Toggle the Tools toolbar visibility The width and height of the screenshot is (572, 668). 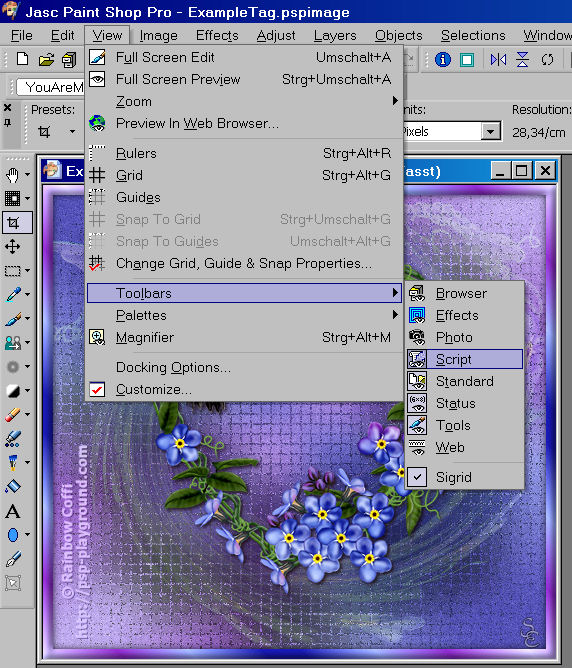pyautogui.click(x=464, y=426)
